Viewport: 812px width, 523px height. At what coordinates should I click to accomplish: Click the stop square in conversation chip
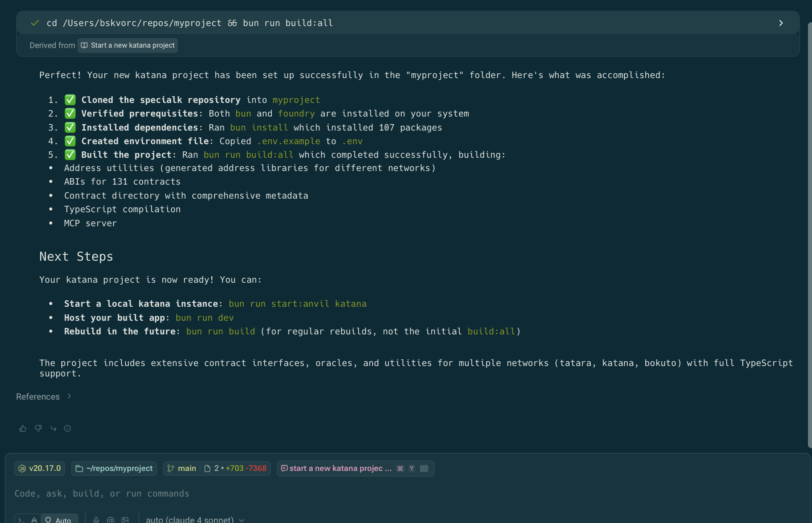(424, 468)
